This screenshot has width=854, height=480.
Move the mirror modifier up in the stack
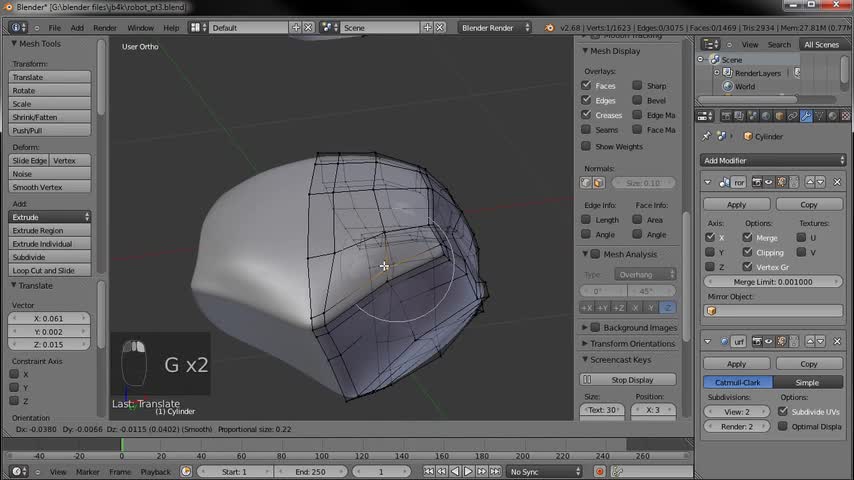(x=809, y=182)
